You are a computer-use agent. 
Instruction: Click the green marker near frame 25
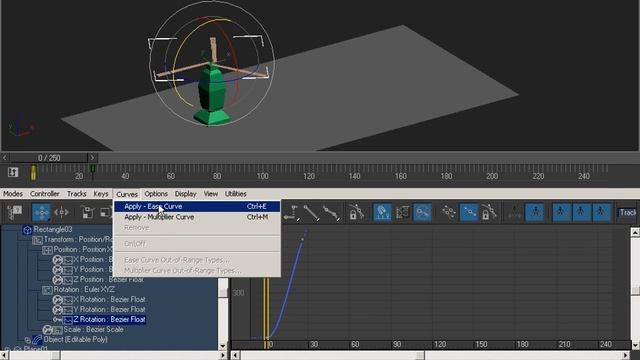coord(93,169)
